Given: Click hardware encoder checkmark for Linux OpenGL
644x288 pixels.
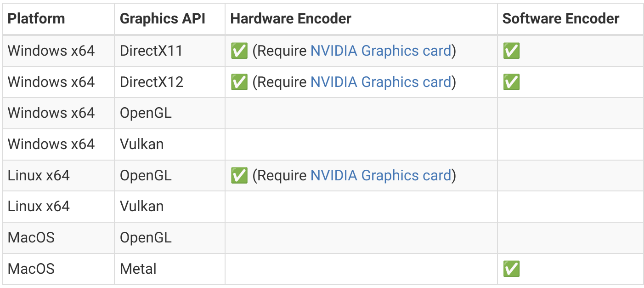Looking at the screenshot, I should pos(239,175).
